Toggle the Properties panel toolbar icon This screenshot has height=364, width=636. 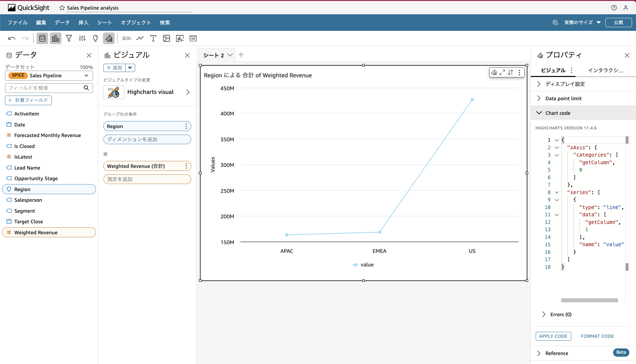[109, 38]
